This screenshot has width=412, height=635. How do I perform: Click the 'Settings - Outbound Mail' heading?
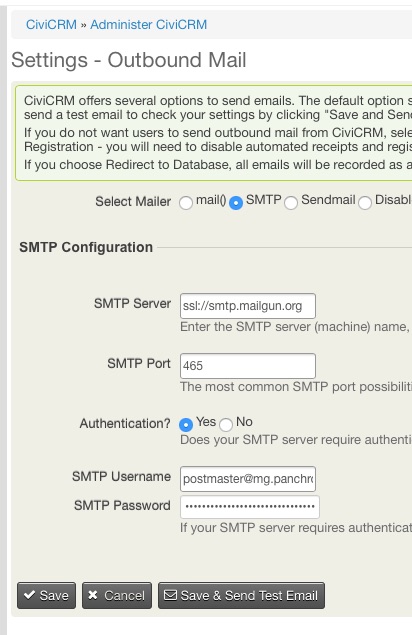click(129, 60)
